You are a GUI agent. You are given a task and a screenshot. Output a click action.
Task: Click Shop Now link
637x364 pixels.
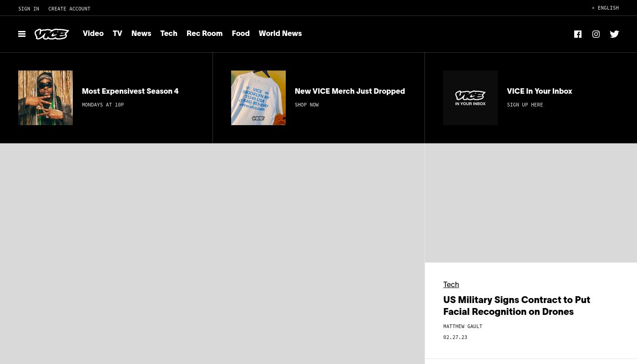click(307, 105)
